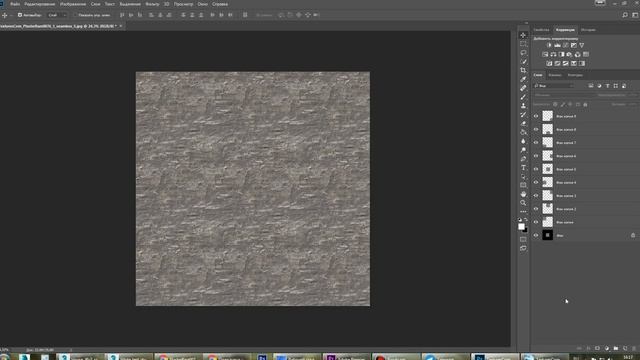Select the Dodge tool
640x360 pixels.
523,150
